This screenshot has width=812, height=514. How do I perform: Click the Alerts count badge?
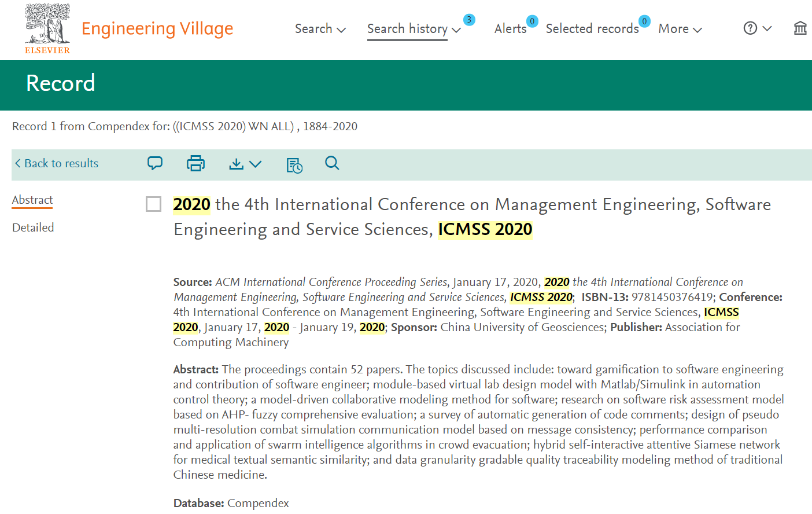point(532,21)
